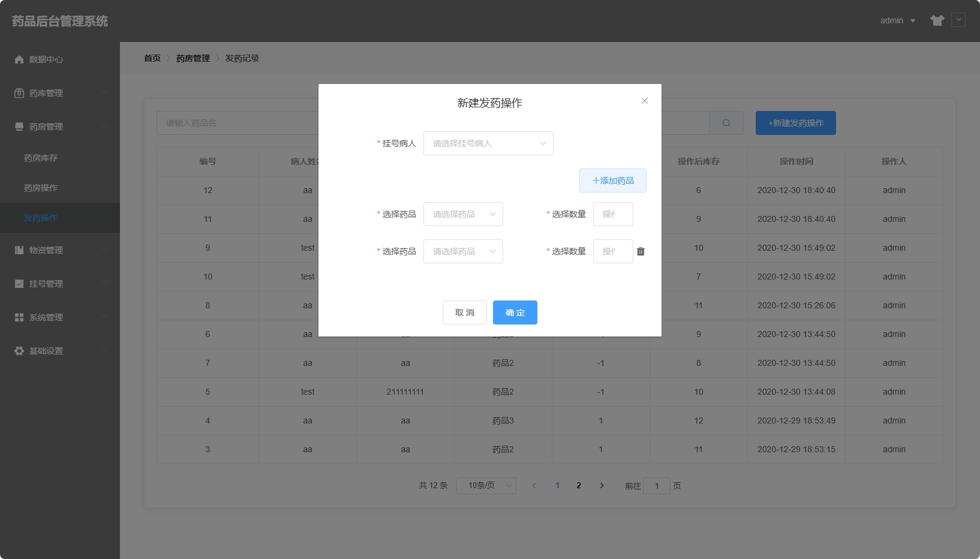Click the +新建发药操作 button
Image resolution: width=980 pixels, height=559 pixels.
[796, 123]
